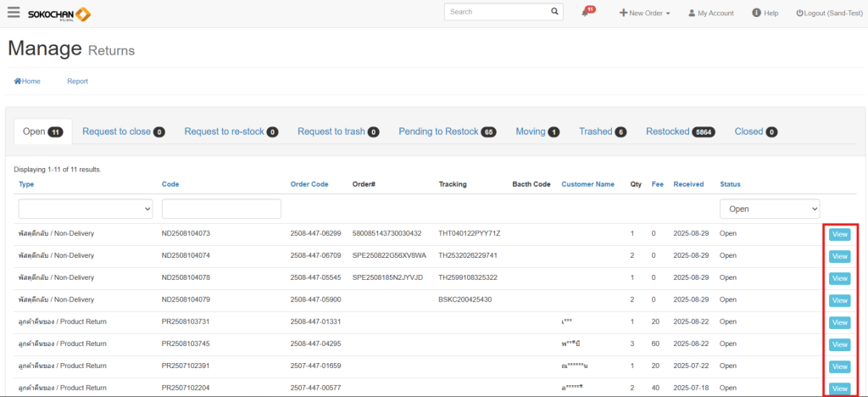This screenshot has width=868, height=397.
Task: Go to Home breadcrumb link
Action: [x=27, y=81]
